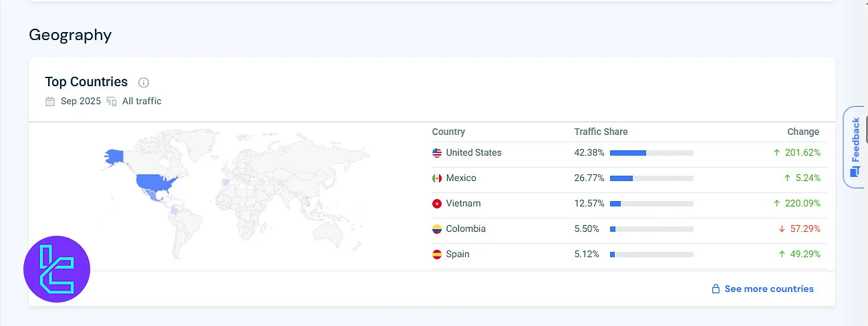Click the Country column header
Screen dimensions: 868x326
pyautogui.click(x=448, y=132)
